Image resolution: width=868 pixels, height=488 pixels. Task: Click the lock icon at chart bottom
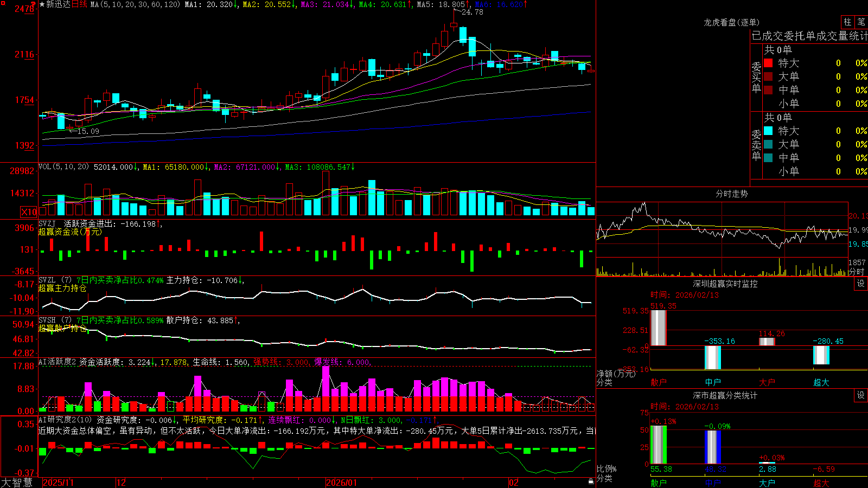591,481
